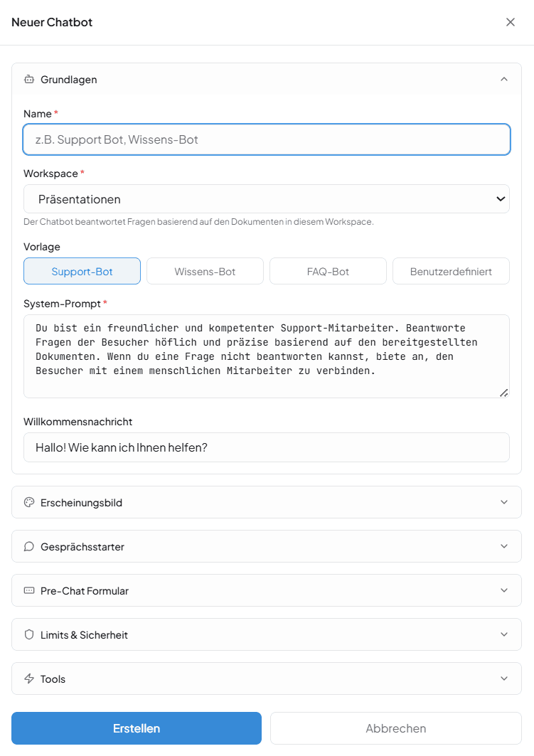Viewport: 534px width, 756px height.
Task: Open the Workspace dropdown showing Präsentationen
Action: coord(267,198)
